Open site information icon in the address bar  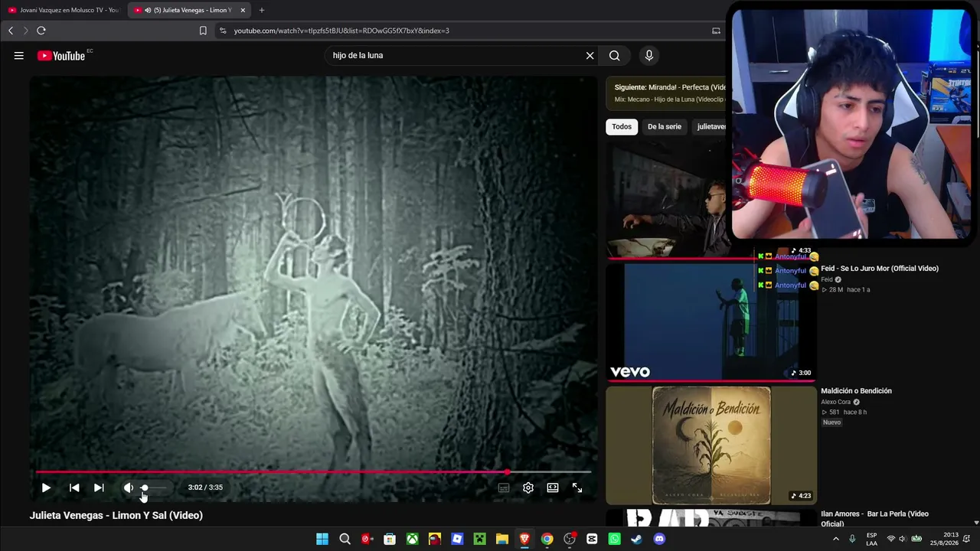point(223,31)
